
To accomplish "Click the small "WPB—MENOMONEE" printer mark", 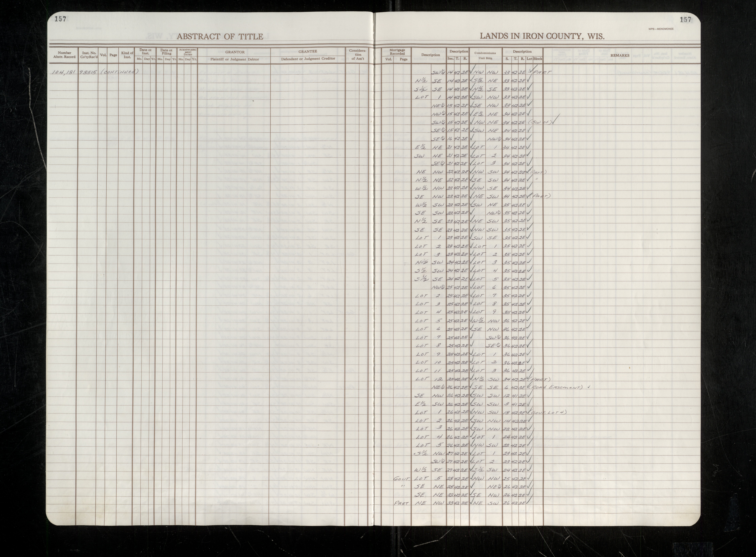I will (x=661, y=29).
